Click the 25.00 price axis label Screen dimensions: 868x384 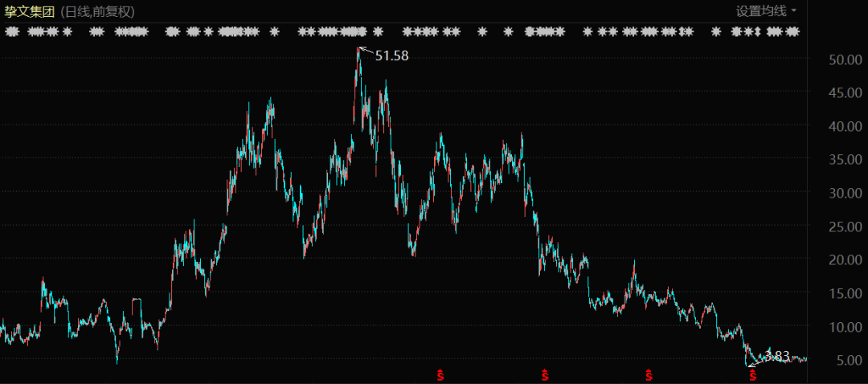point(845,227)
